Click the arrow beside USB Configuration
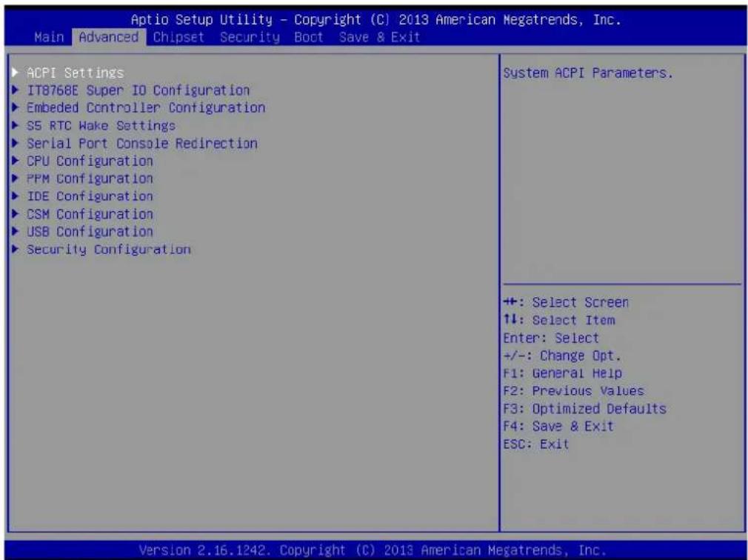Viewport: 748px width, 560px height. pos(16,231)
